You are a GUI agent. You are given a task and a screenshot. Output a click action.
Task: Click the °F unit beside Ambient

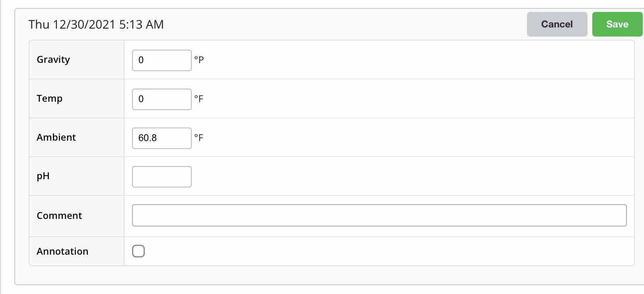(198, 138)
